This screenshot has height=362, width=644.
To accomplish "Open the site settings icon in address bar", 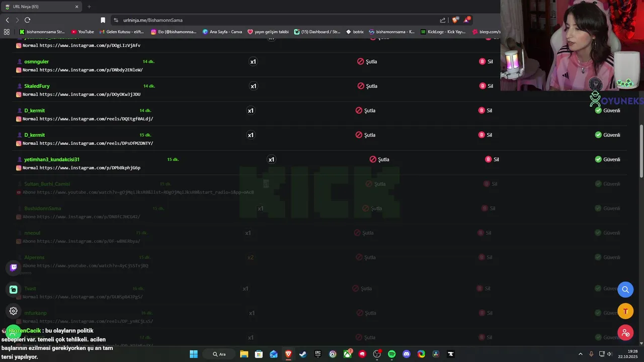I will point(116,20).
